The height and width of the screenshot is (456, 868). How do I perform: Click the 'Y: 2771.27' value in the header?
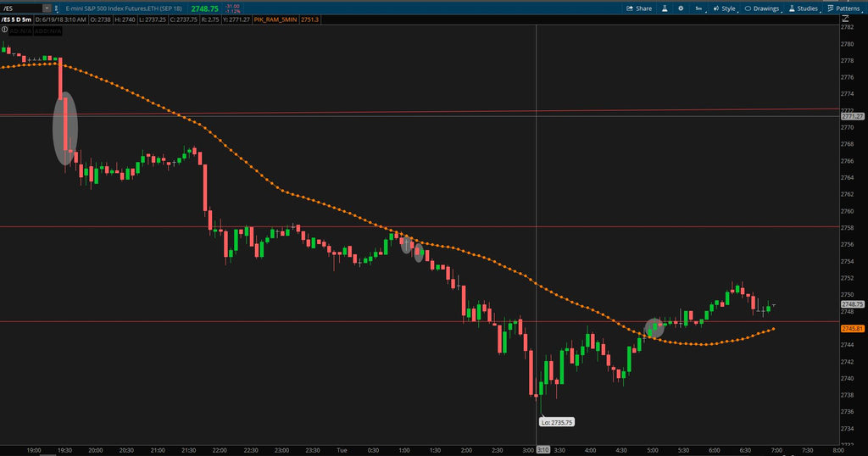236,19
